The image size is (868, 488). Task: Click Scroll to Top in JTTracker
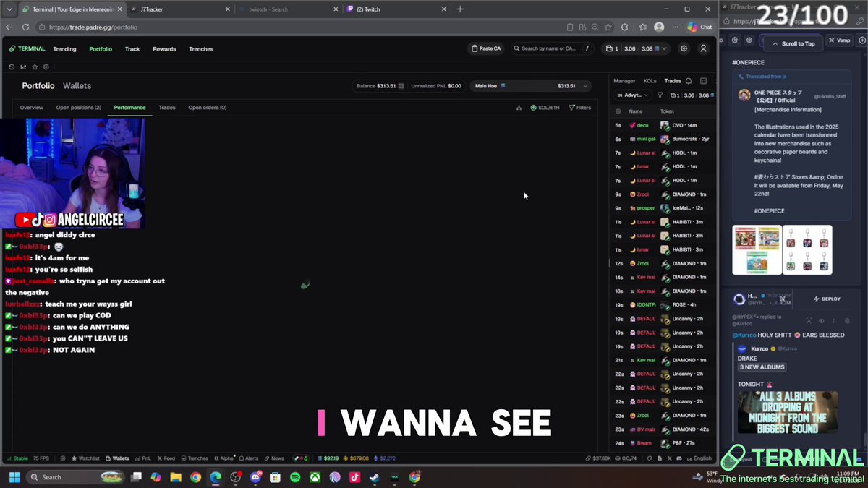(794, 43)
